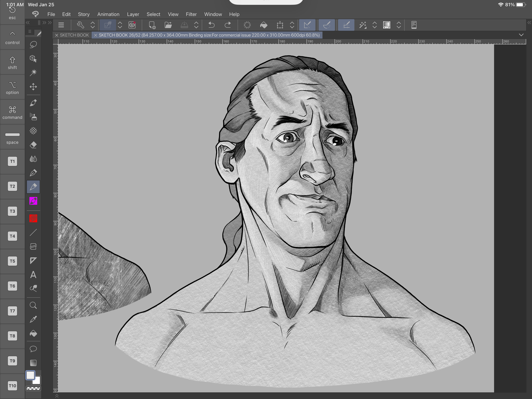This screenshot has width=532, height=399.
Task: Toggle the highlighted eraser-pen icon in command bar
Action: [x=107, y=25]
